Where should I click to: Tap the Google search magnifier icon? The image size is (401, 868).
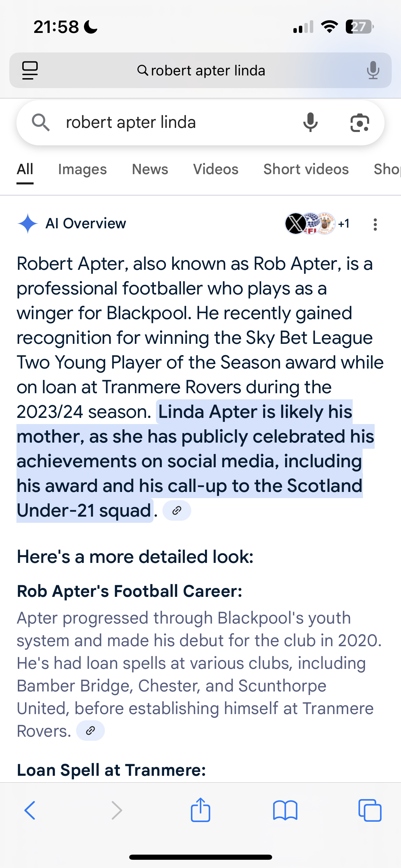pyautogui.click(x=41, y=122)
